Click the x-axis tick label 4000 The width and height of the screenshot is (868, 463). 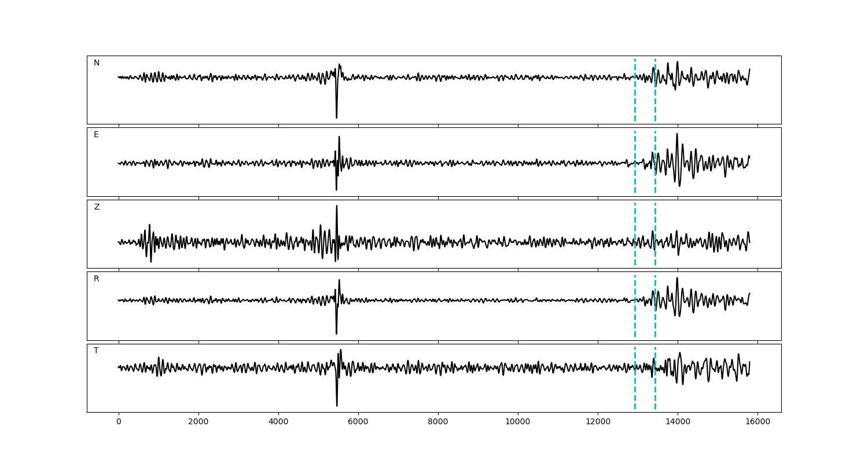tap(278, 422)
